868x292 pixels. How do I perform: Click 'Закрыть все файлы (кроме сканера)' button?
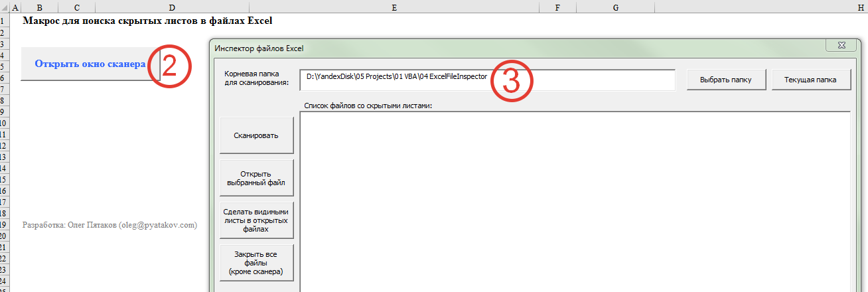click(x=256, y=263)
